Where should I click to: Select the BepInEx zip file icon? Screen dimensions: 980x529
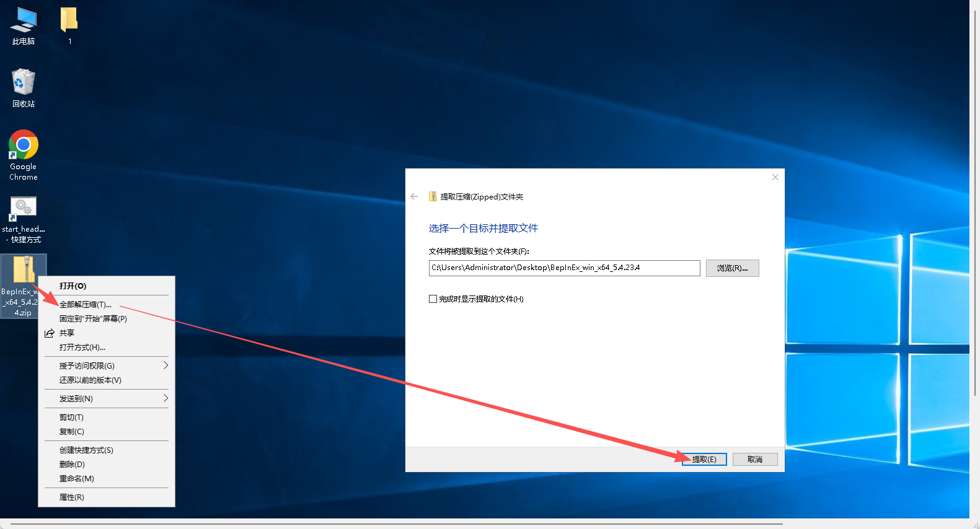click(23, 270)
